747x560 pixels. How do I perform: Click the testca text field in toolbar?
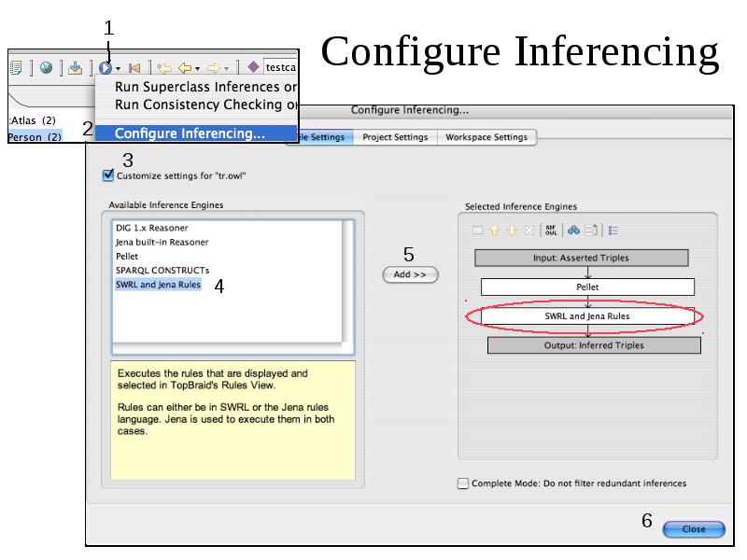[x=281, y=67]
